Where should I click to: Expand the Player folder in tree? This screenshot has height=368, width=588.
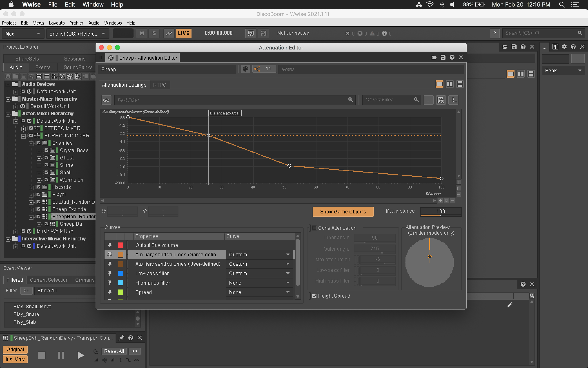point(31,195)
